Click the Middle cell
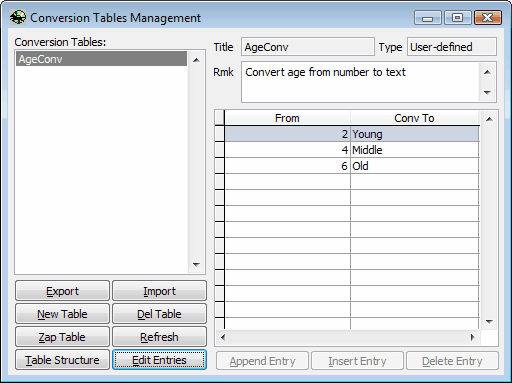Viewport: 512px width, 383px height. tap(415, 150)
